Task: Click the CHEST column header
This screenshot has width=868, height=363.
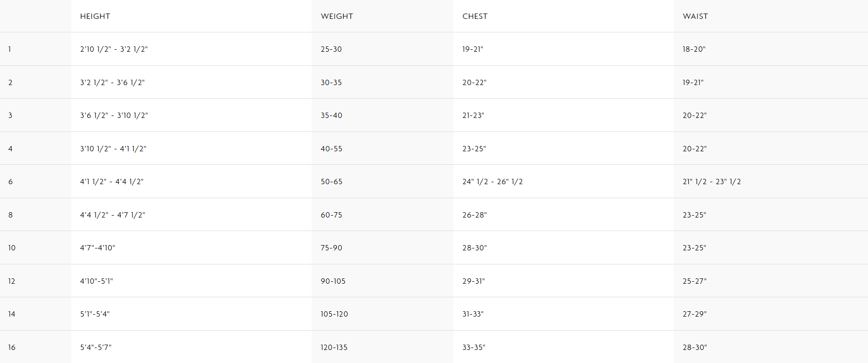Action: click(475, 16)
